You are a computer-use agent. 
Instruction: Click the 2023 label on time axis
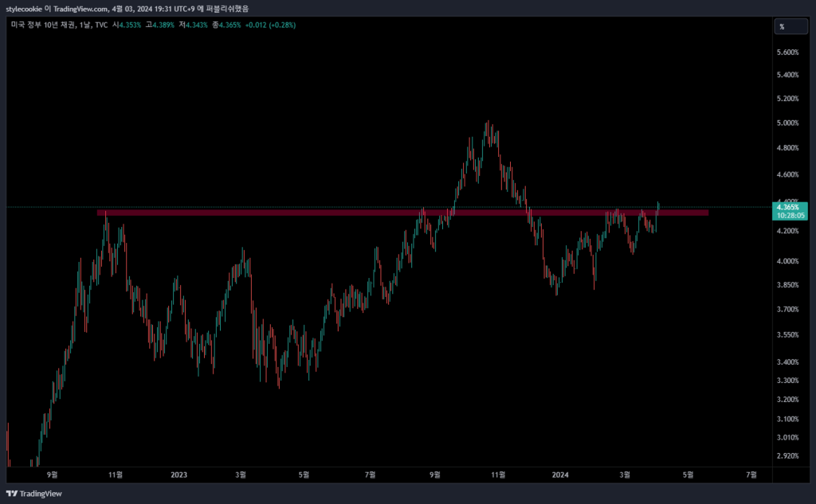[x=178, y=475]
